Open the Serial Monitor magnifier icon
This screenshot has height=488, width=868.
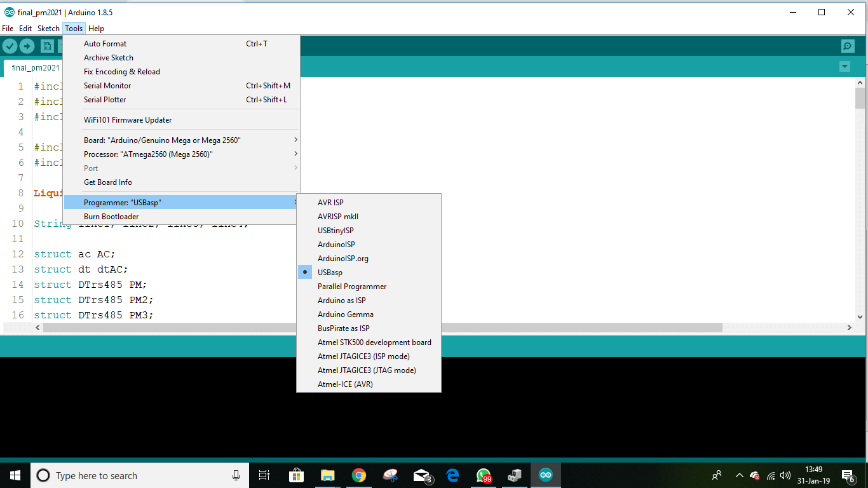[848, 46]
